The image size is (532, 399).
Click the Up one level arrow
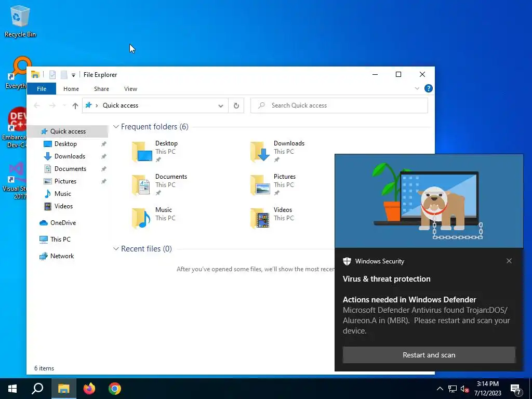(75, 105)
